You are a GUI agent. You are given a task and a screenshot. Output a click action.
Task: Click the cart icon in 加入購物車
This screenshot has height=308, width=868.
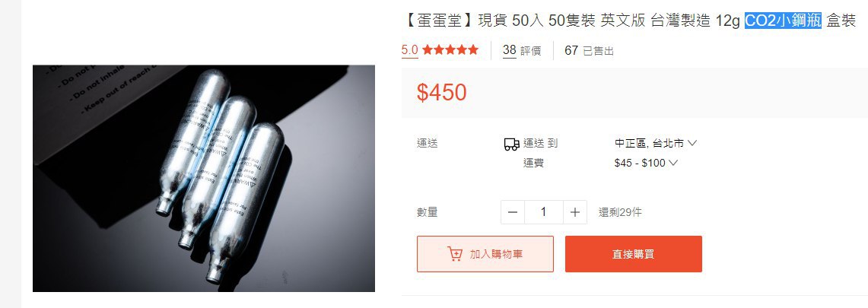(x=454, y=254)
